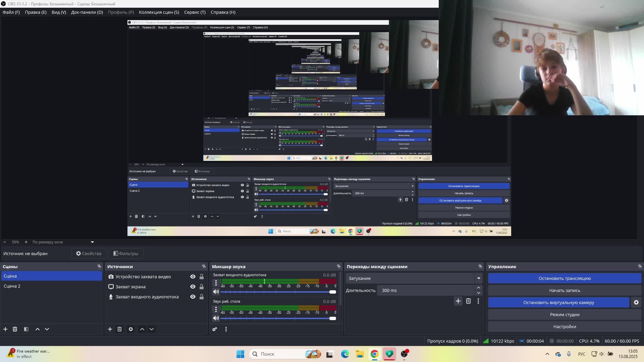Image resolution: width=644 pixels, height=362 pixels.
Task: Open the Коллекция сцен menu
Action: click(x=159, y=12)
